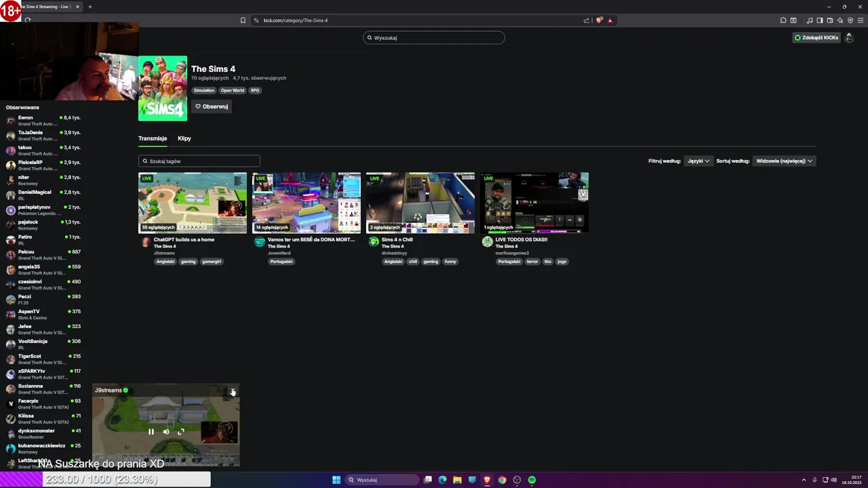Close the J9streams mini player

coord(233,391)
